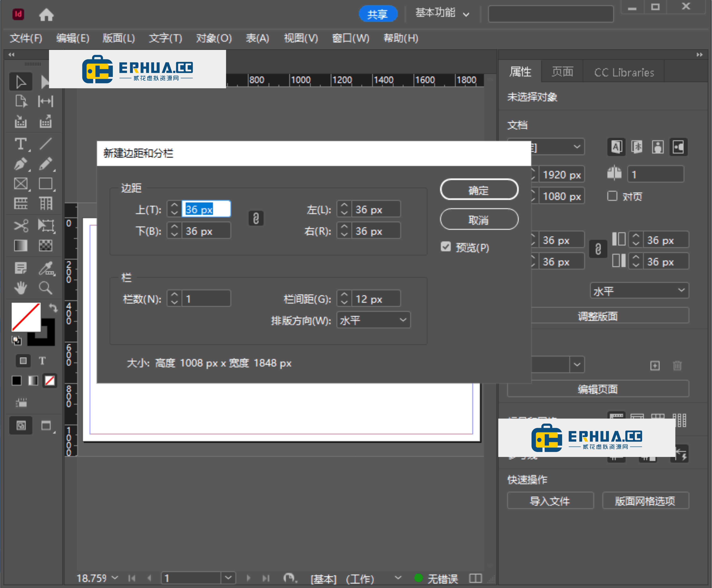Select the Hand tool

(x=21, y=288)
